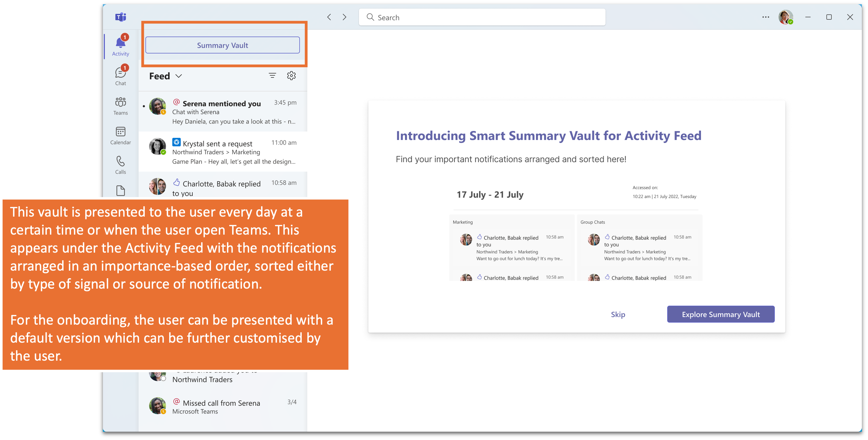Click the search magnifier icon

(370, 17)
